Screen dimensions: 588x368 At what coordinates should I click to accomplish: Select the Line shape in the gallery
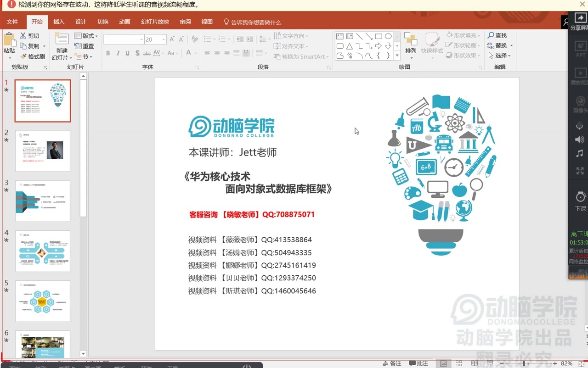point(359,36)
